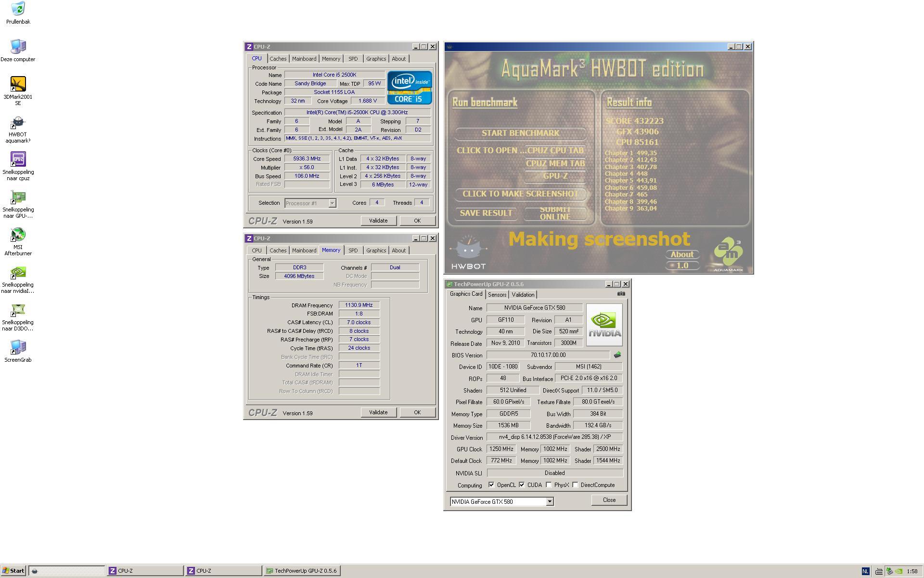Screen dimensions: 924x578
Task: Open About tab in bottom CPU-Z window
Action: click(x=398, y=250)
